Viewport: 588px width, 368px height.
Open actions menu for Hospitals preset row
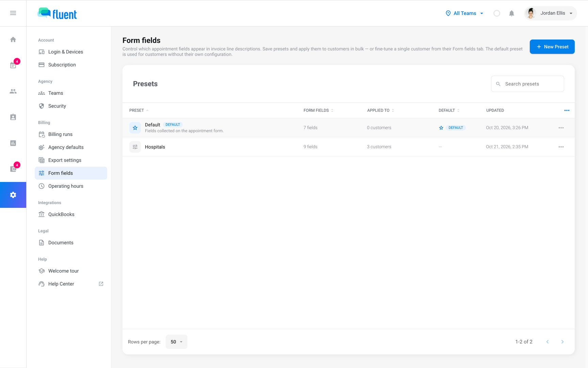click(x=561, y=147)
